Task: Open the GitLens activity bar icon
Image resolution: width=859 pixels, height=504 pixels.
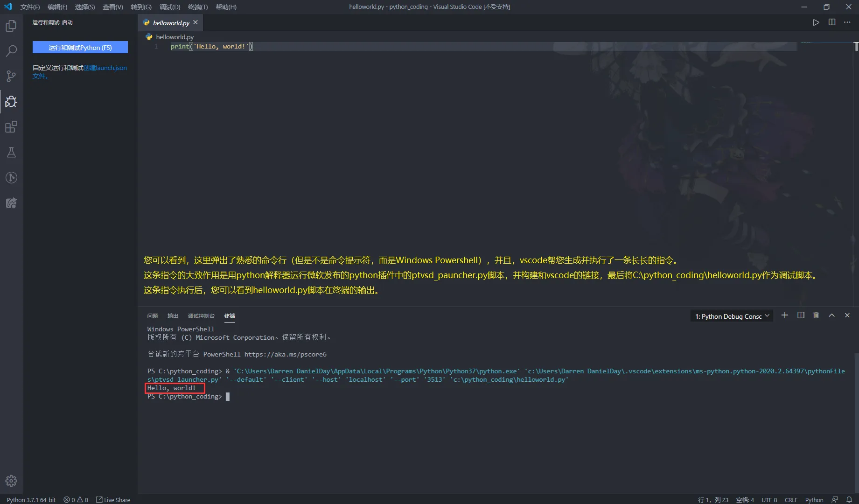Action: [x=11, y=177]
